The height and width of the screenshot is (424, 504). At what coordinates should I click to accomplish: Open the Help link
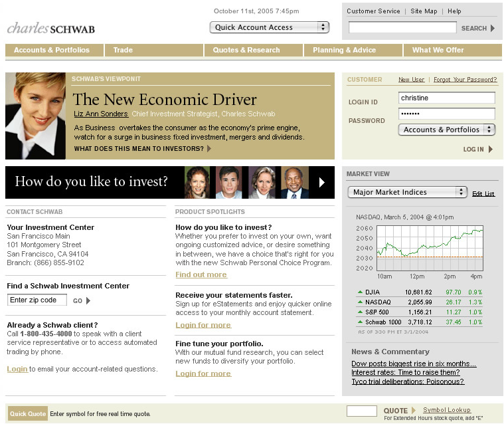coord(454,11)
